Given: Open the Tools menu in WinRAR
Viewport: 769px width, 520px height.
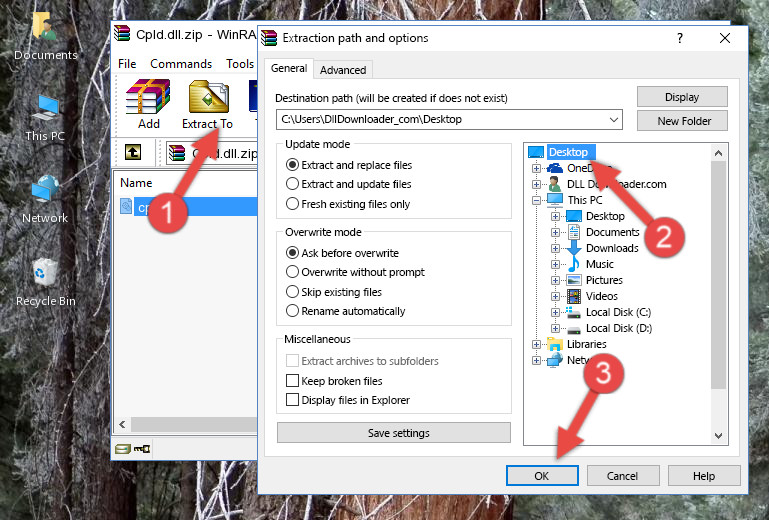Looking at the screenshot, I should click(240, 64).
